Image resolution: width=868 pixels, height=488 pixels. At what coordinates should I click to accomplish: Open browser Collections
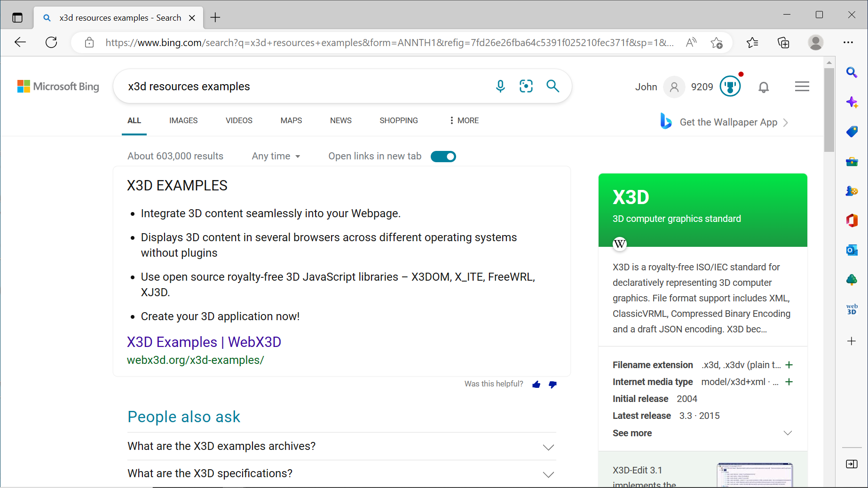tap(783, 43)
